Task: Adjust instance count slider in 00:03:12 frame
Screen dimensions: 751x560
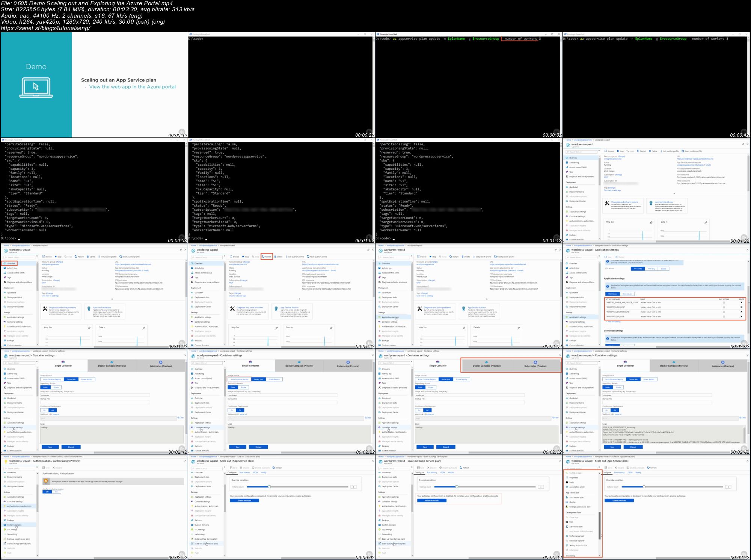Action: coord(457,487)
